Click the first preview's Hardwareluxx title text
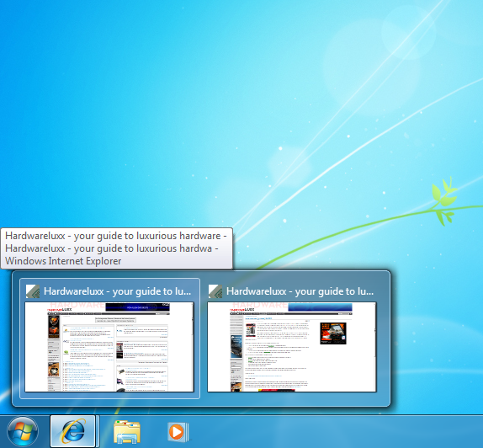 (x=117, y=291)
